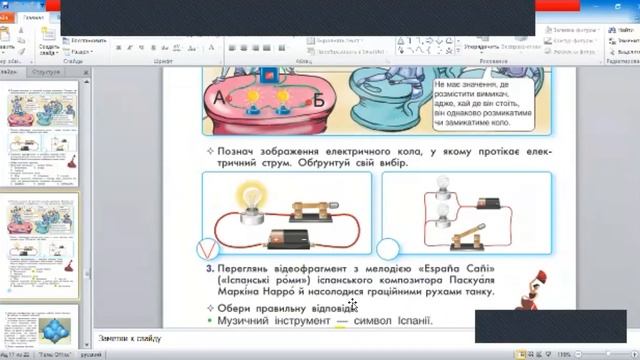Click the Save icon in quick access toolbar

tap(4, 6)
